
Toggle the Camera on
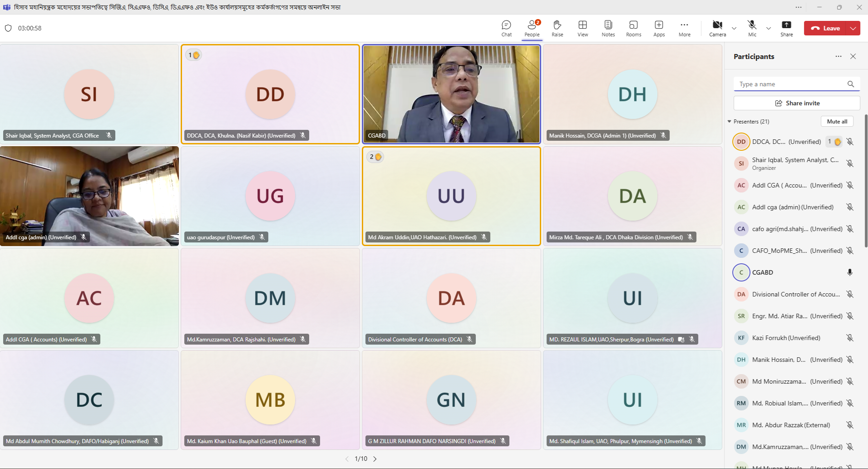click(717, 28)
